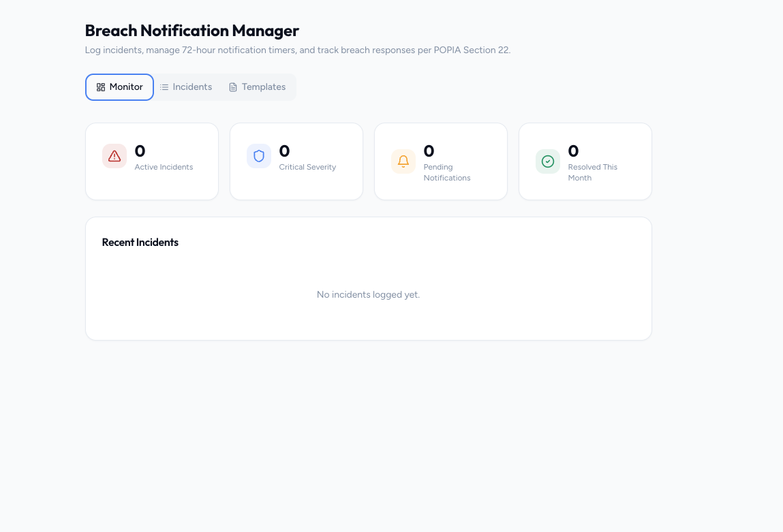The height and width of the screenshot is (532, 783).
Task: Click the Resolved This Month count value
Action: coord(573,151)
